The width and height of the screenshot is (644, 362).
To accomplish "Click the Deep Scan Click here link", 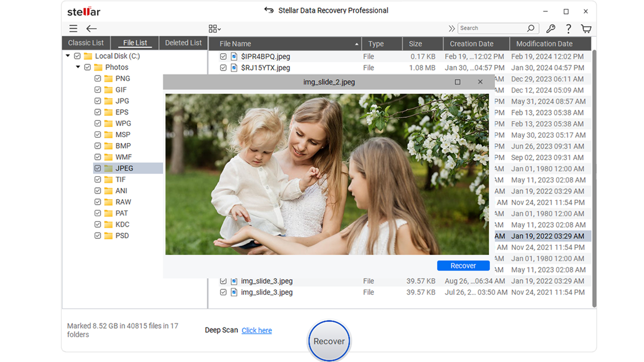I will [257, 330].
